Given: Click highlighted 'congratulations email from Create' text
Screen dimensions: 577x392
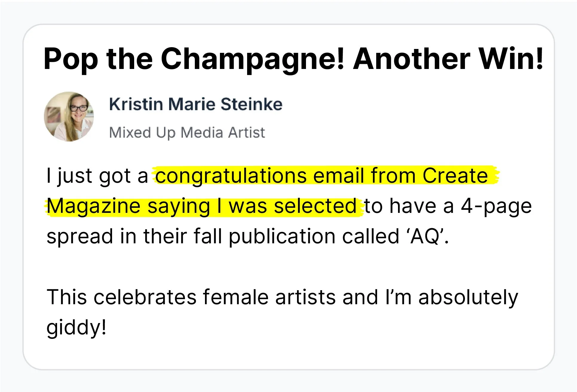Looking at the screenshot, I should click(x=322, y=176).
